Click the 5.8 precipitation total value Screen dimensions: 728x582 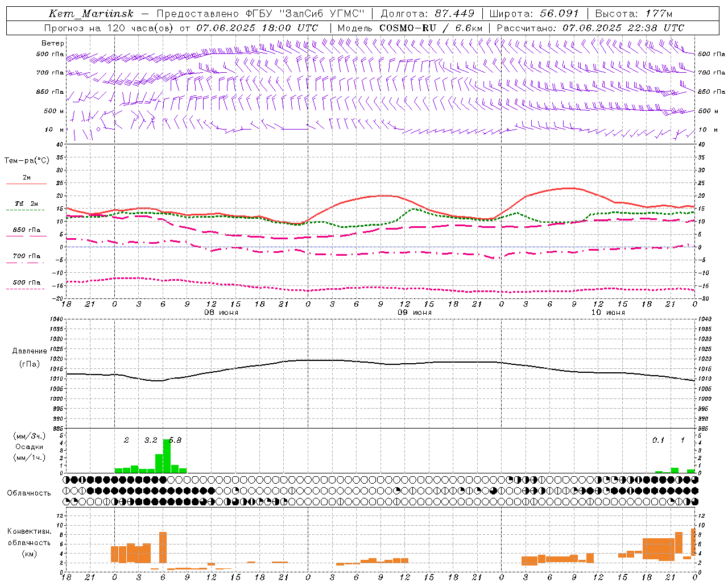175,440
